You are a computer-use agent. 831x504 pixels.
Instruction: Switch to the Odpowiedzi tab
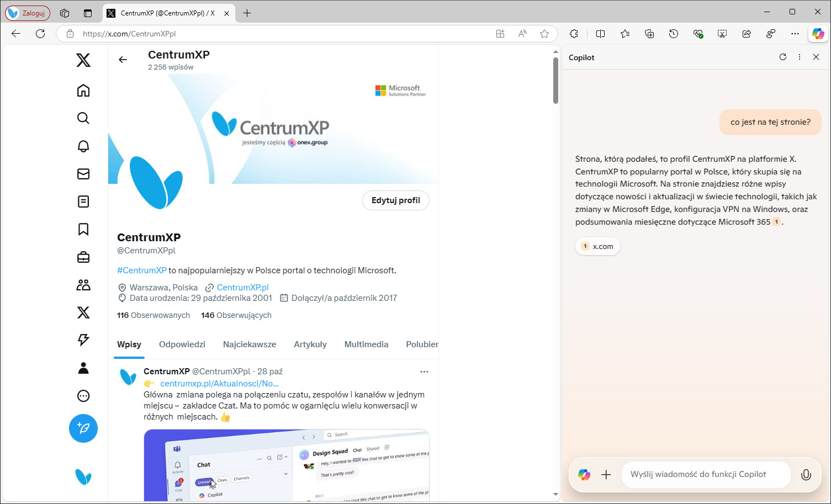tap(182, 344)
